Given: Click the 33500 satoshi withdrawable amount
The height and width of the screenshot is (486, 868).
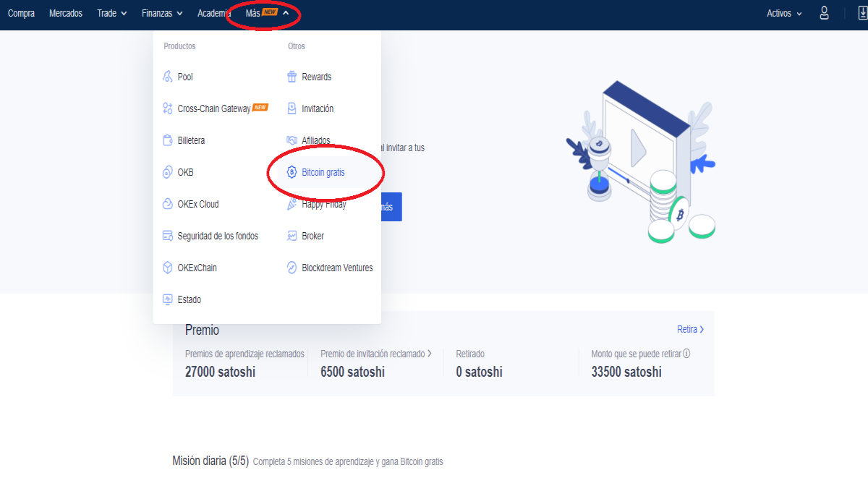Looking at the screenshot, I should point(626,372).
